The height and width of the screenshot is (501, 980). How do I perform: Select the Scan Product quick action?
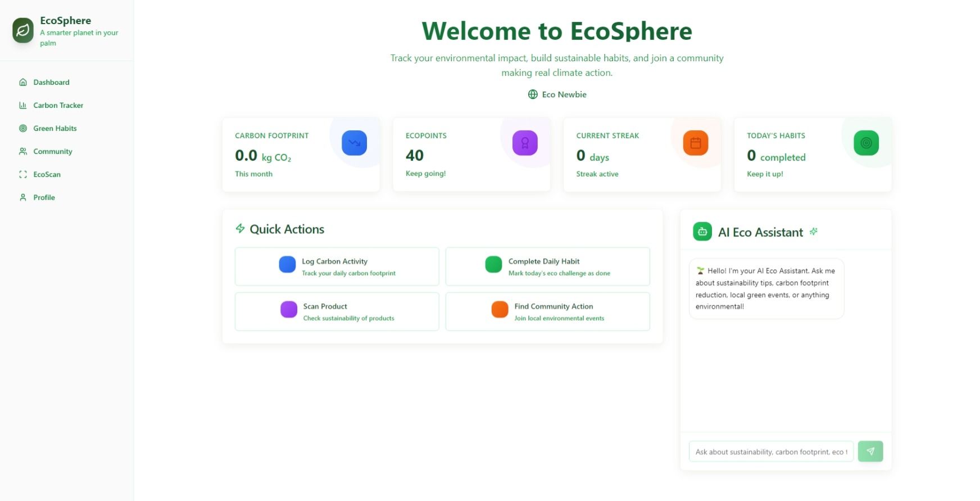point(337,311)
